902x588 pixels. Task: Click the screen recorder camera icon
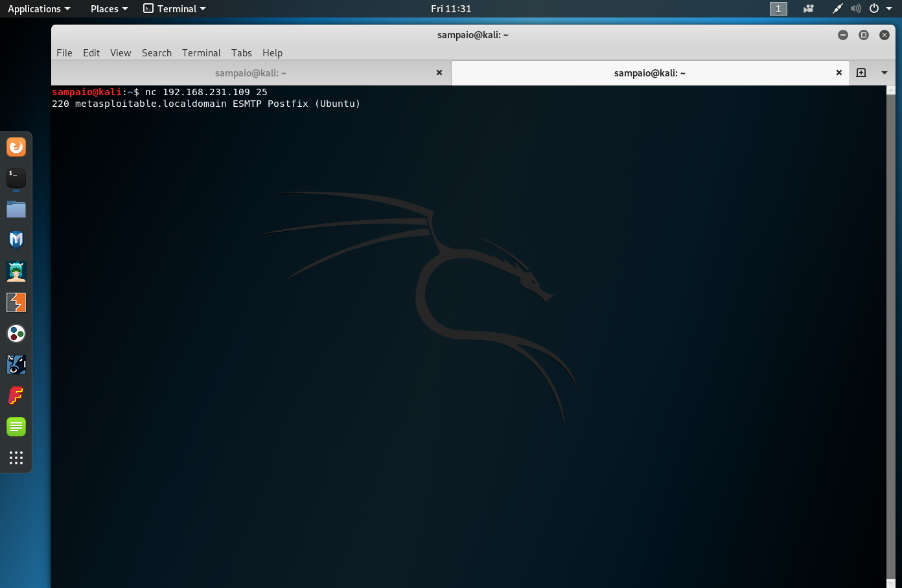[809, 8]
